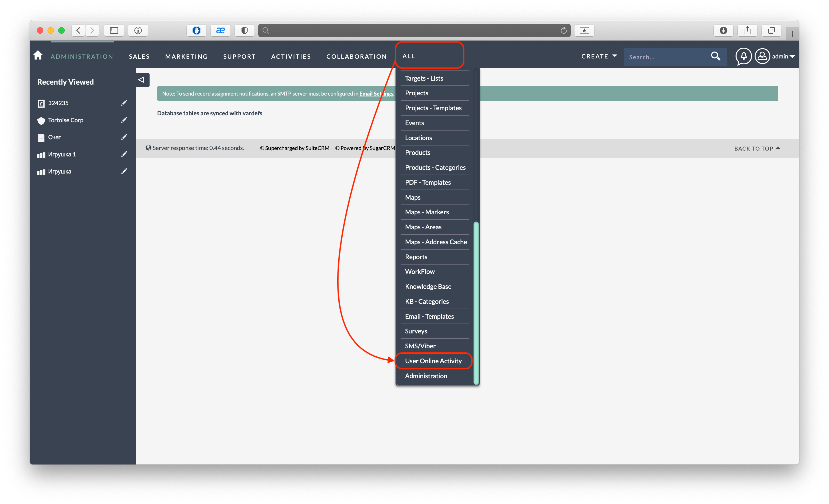Reload the page
The width and height of the screenshot is (829, 504).
click(x=564, y=30)
